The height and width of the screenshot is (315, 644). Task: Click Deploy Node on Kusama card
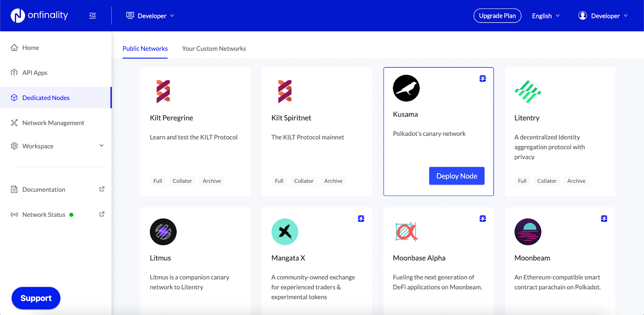457,176
